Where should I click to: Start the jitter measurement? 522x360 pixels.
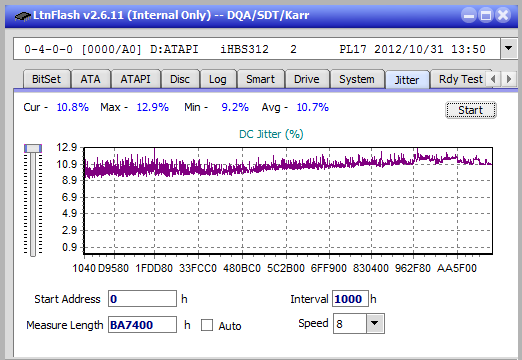(471, 110)
